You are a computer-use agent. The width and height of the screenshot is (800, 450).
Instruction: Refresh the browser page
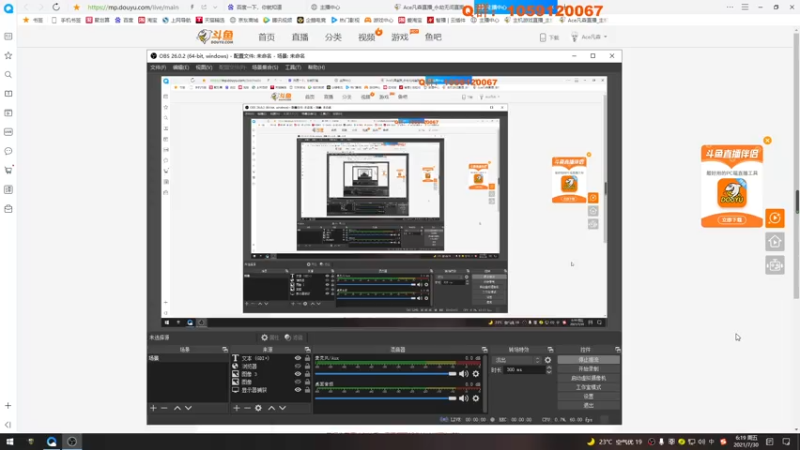[x=56, y=7]
